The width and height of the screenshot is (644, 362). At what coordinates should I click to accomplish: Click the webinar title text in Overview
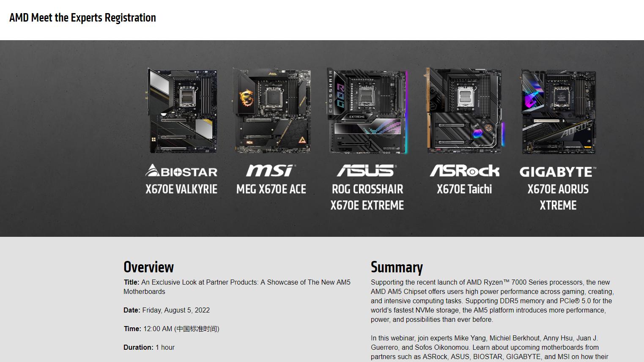(237, 287)
